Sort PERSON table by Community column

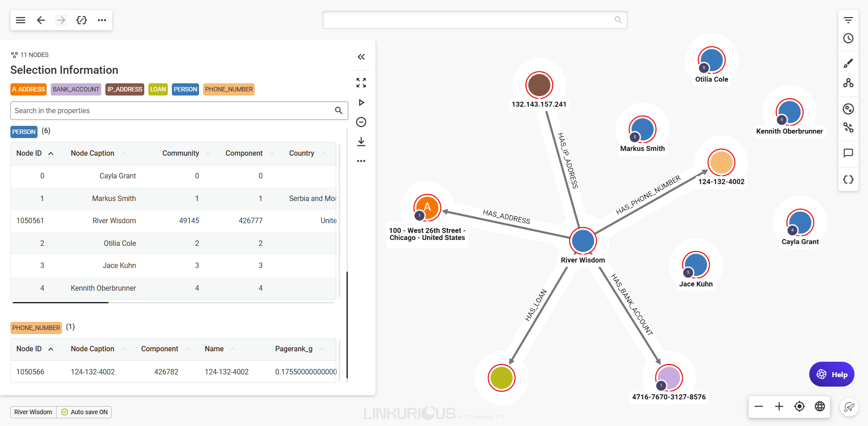[x=180, y=153]
